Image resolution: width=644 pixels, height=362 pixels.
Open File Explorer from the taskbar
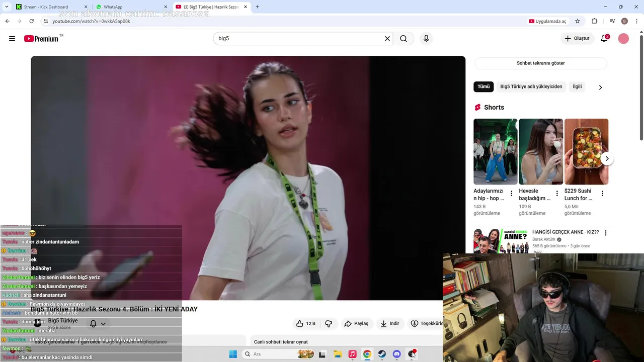338,354
